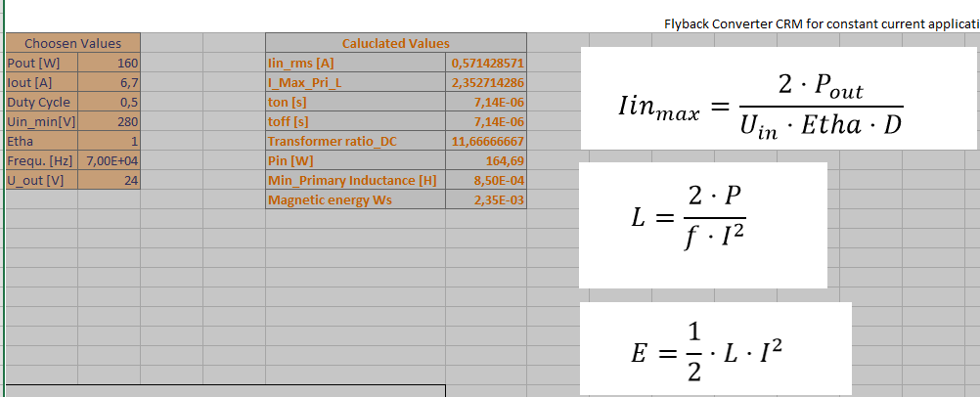Click the 'Uin_min[V]' label cell
This screenshot has width=980, height=397.
[x=42, y=121]
